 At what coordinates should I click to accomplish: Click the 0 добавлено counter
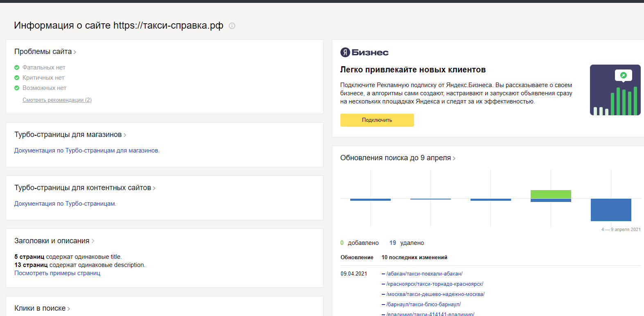coord(360,243)
